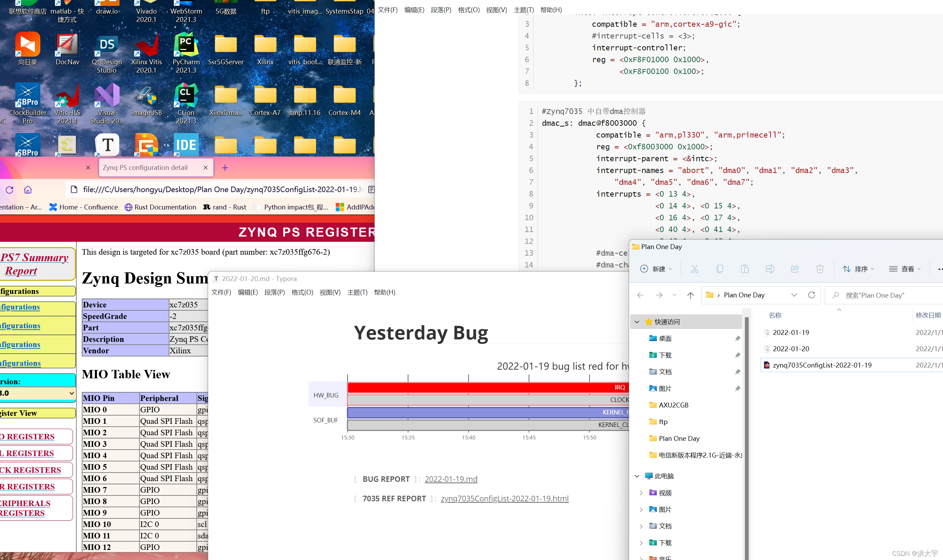Refresh the Plan One Day folder view
943x560 pixels.
[x=811, y=295]
